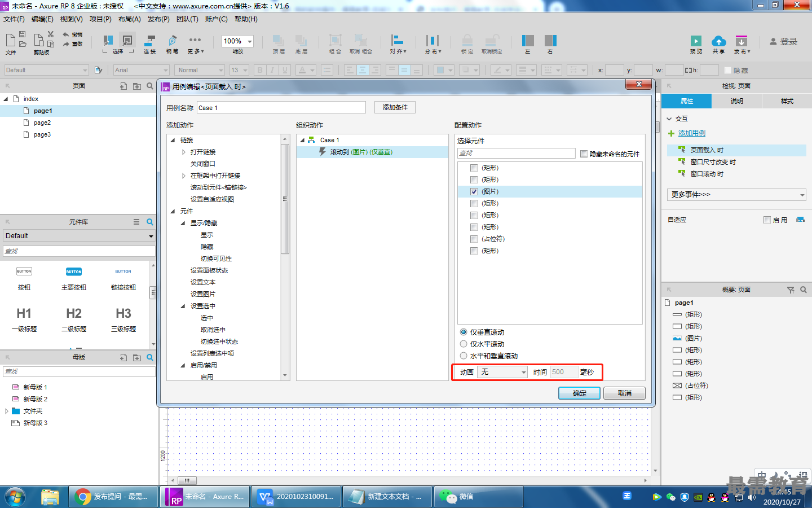The width and height of the screenshot is (812, 508).
Task: Click the filter icon in Outline panel
Action: (791, 290)
